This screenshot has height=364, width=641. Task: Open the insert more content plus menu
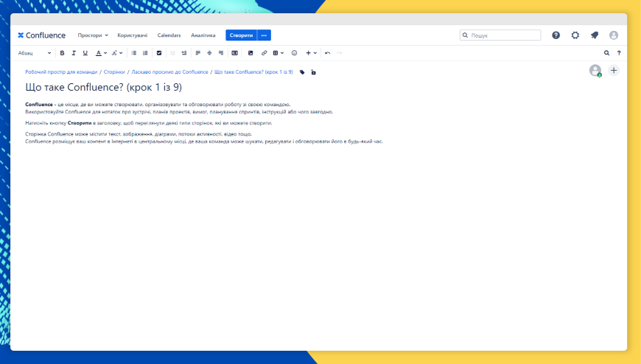click(311, 53)
